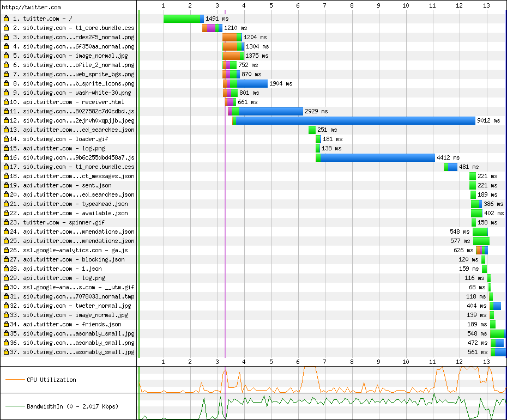Image resolution: width=507 pixels, height=420 pixels.
Task: Select the padlock icon beside spinner.gif
Action: coord(6,222)
